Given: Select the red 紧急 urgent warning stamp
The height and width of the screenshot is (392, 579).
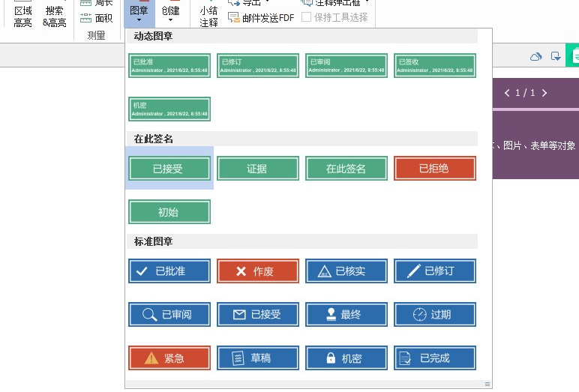Looking at the screenshot, I should [x=169, y=358].
